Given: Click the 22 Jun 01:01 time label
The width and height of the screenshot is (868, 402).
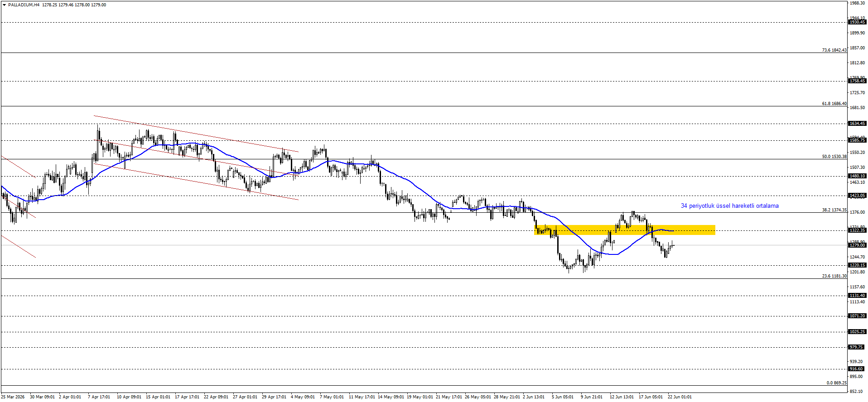Looking at the screenshot, I should (680, 397).
